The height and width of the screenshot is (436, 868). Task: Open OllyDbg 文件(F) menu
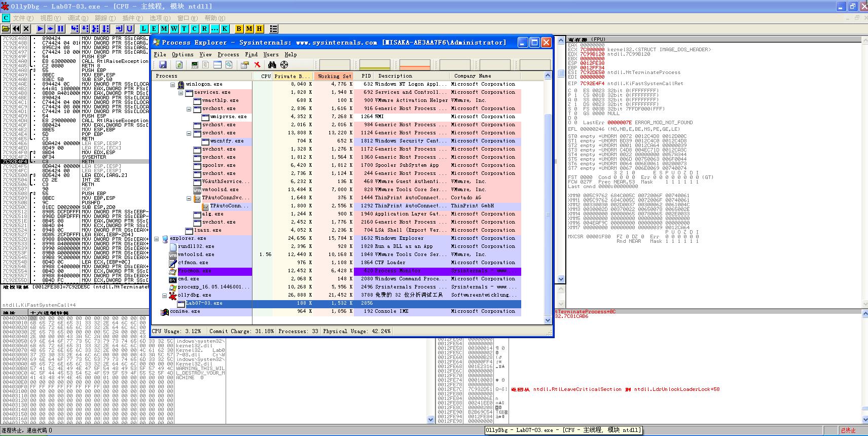coord(23,18)
